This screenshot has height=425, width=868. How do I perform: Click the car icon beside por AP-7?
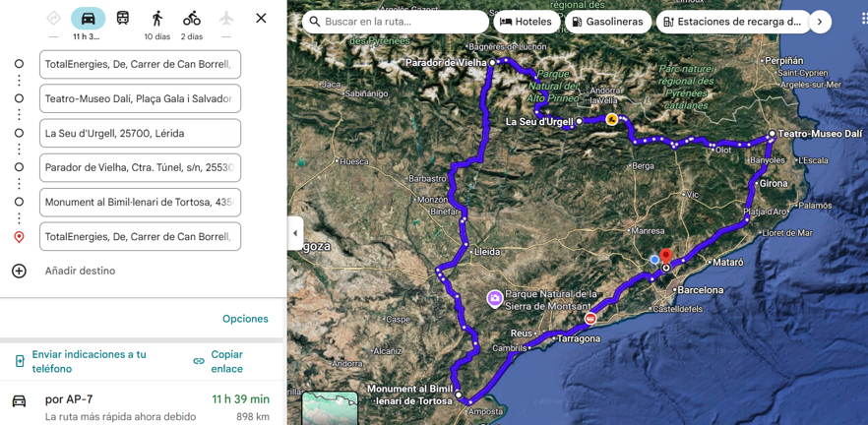(x=20, y=400)
